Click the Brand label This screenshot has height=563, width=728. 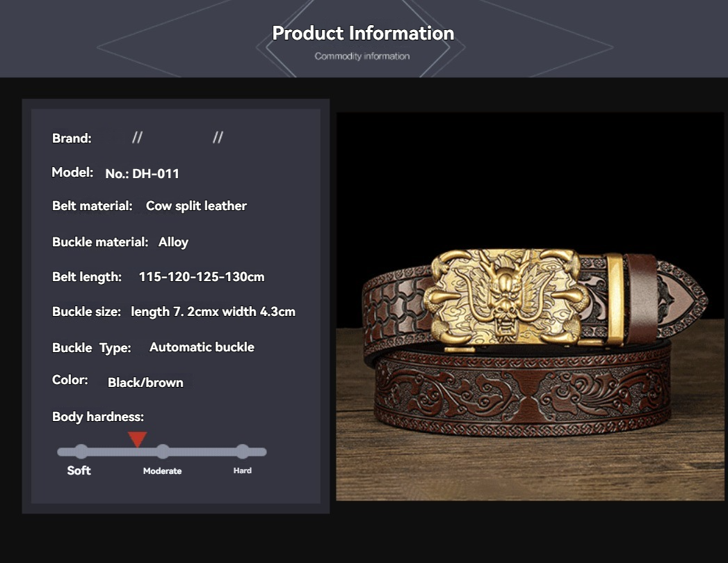coord(72,138)
